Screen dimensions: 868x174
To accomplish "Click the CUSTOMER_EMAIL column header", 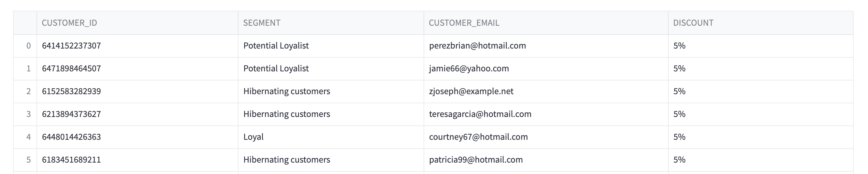I will pyautogui.click(x=546, y=23).
